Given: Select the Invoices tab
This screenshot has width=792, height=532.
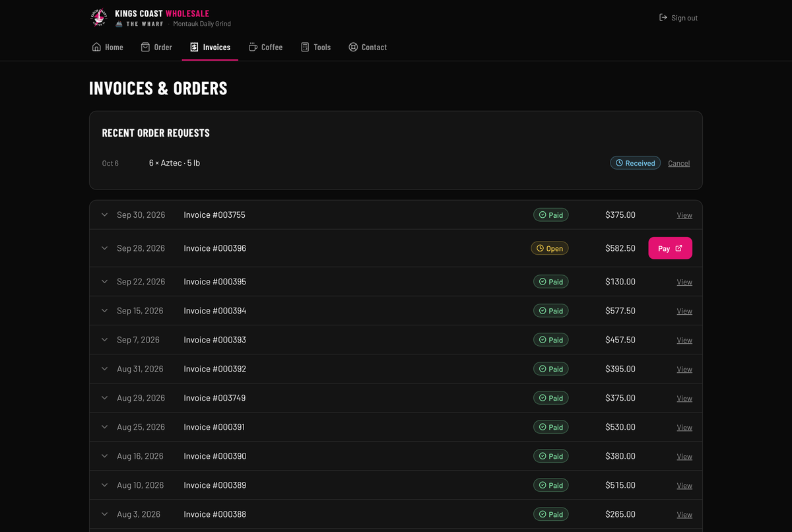Looking at the screenshot, I should coord(210,47).
